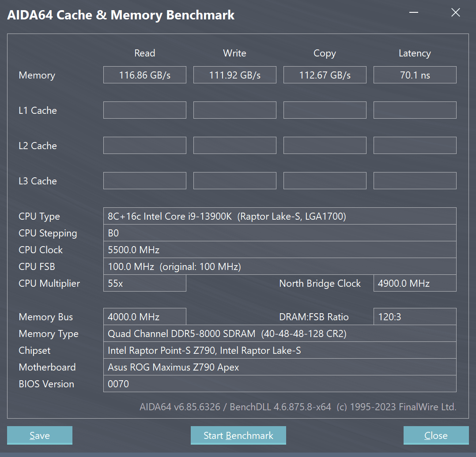476x457 pixels.
Task: Click the Memory Type DDR5-8000 field
Action: click(280, 333)
